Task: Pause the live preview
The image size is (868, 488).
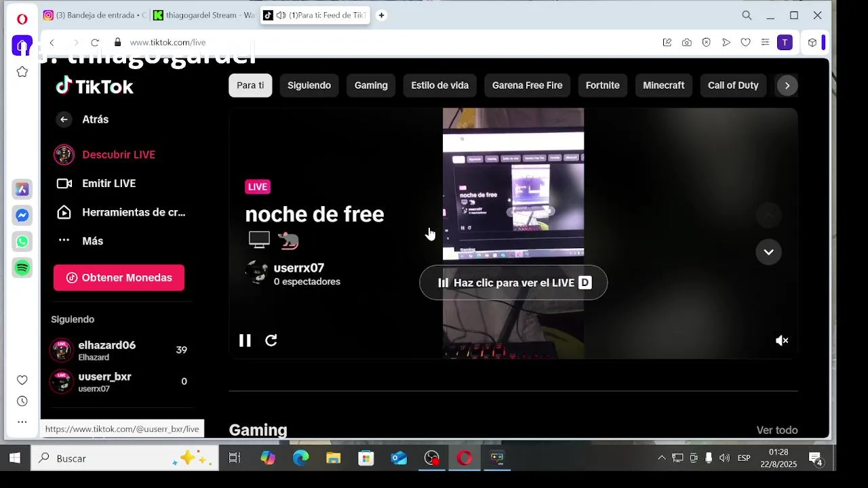Action: pyautogui.click(x=245, y=340)
